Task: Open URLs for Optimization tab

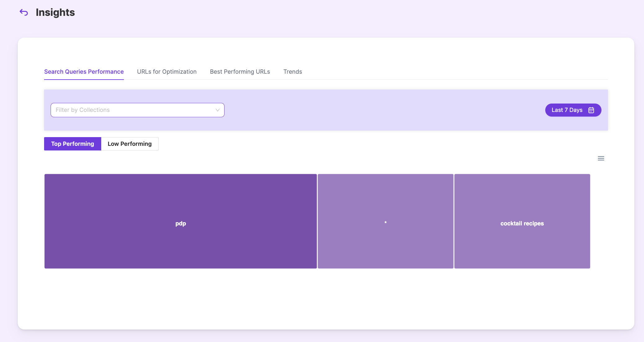Action: pos(167,72)
